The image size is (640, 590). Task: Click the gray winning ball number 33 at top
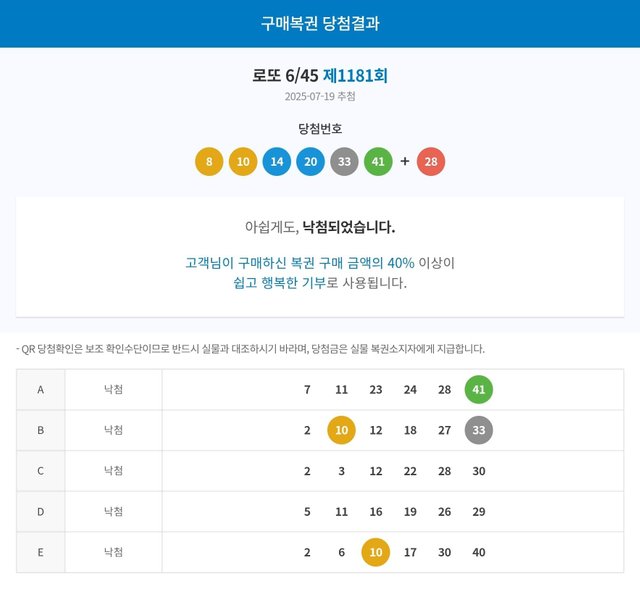[344, 162]
